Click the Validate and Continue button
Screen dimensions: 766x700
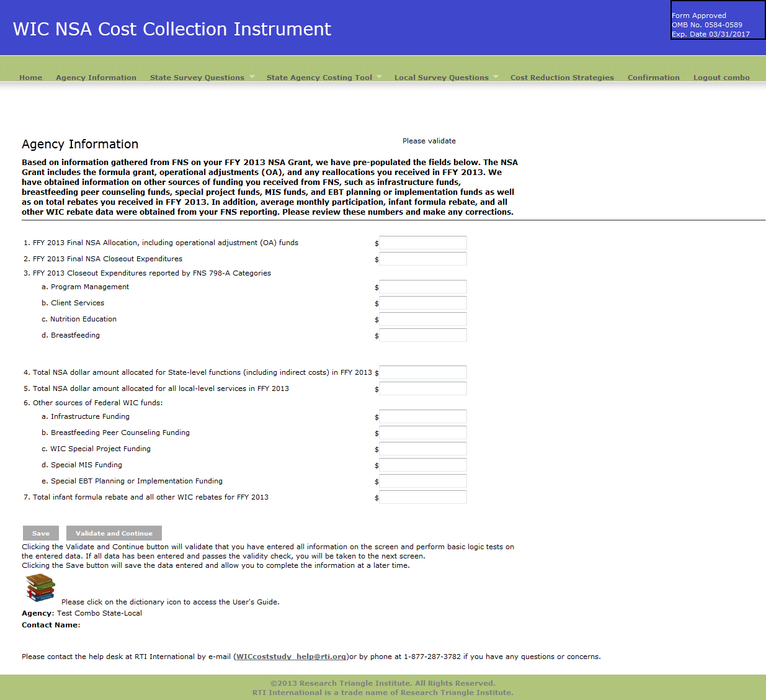(x=114, y=533)
